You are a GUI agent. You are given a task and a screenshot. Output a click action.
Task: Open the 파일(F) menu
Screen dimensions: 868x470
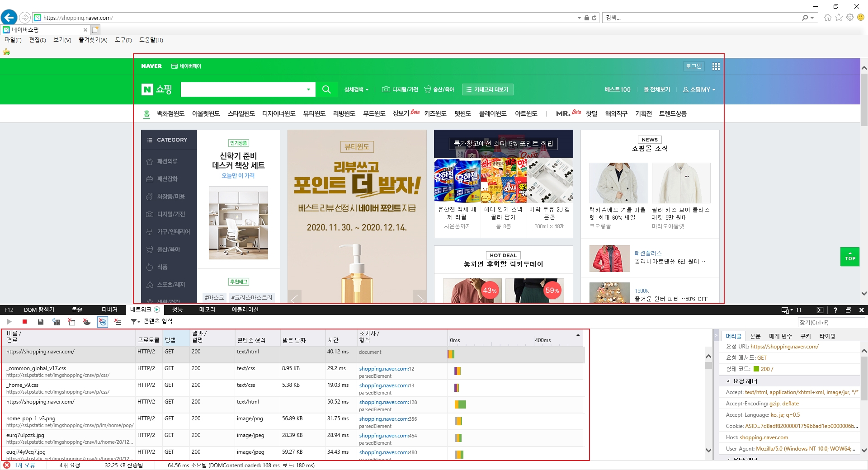pos(13,40)
